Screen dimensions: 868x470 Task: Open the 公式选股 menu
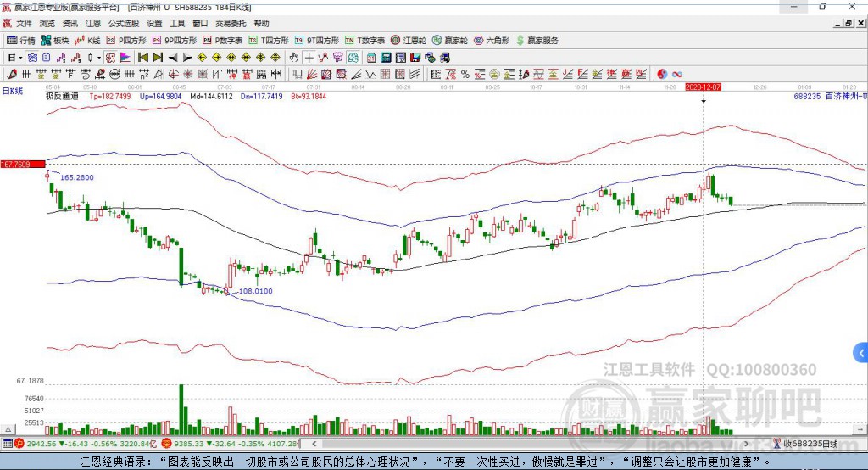[x=124, y=23]
